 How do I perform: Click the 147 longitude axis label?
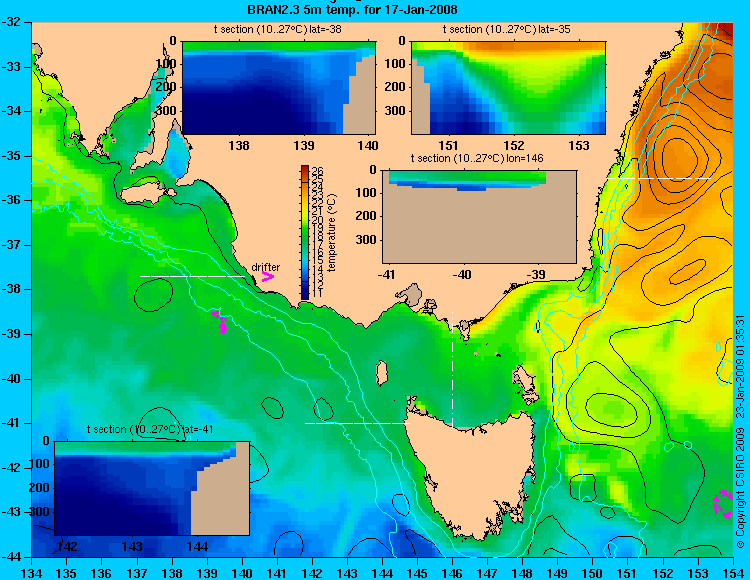point(487,573)
